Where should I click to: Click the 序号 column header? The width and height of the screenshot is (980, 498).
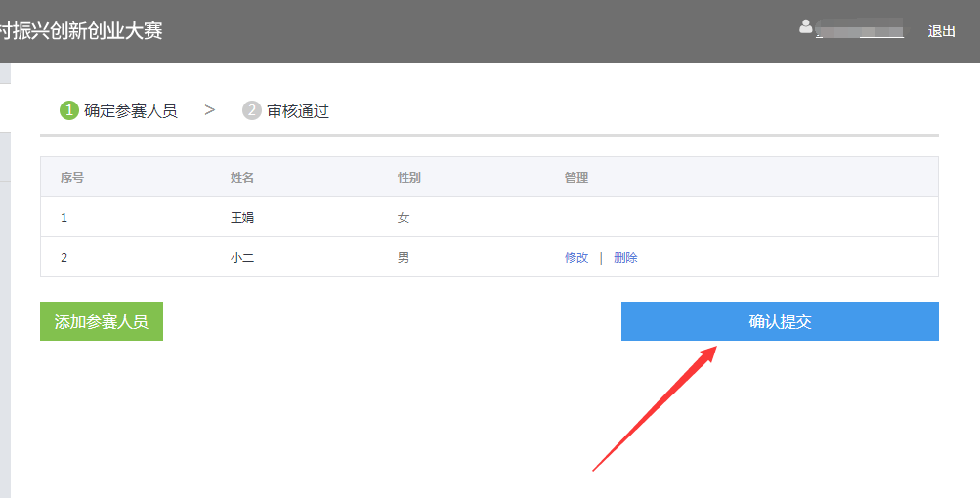[x=72, y=178]
